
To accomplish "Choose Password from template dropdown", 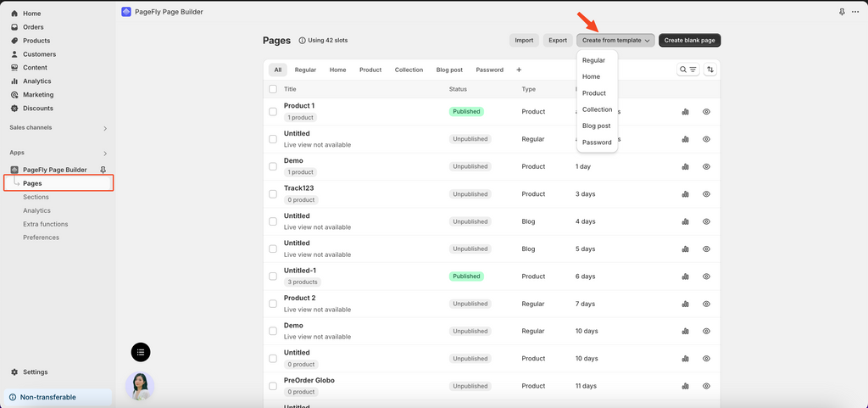I will [597, 143].
